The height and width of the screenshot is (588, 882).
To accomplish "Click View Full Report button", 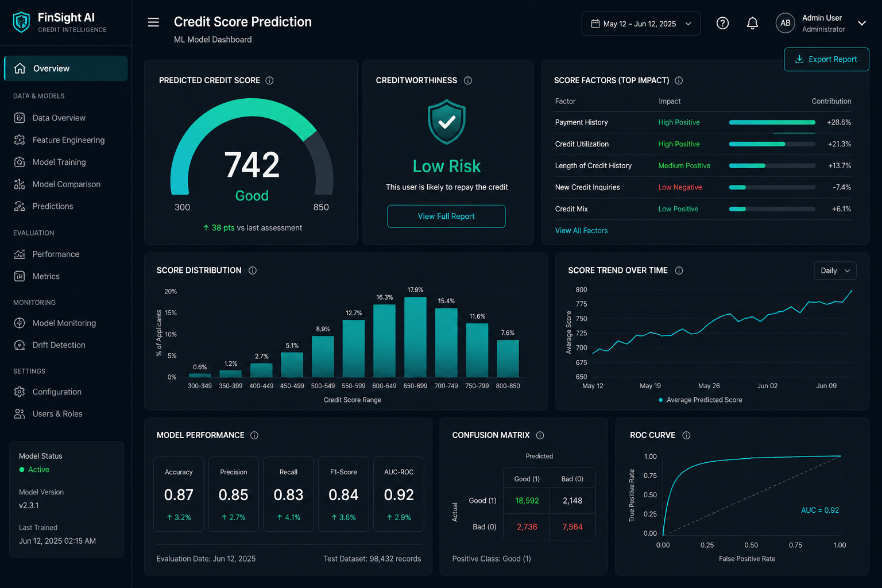I will (446, 216).
